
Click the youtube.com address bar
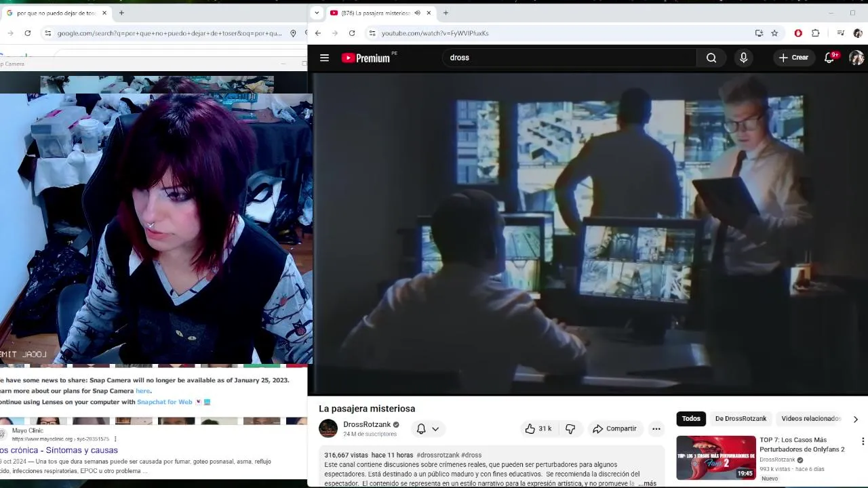tap(563, 33)
